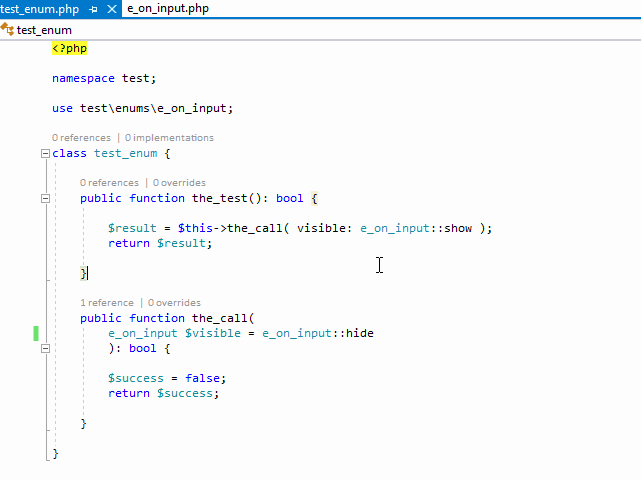Show 0 references above class test_enum
Image resolution: width=641 pixels, height=480 pixels.
(82, 138)
